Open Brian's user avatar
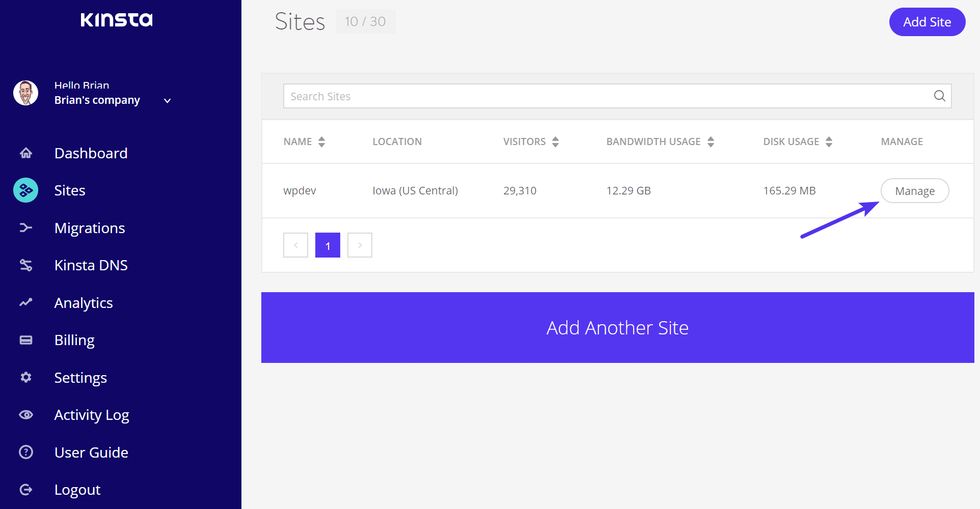 pyautogui.click(x=26, y=93)
